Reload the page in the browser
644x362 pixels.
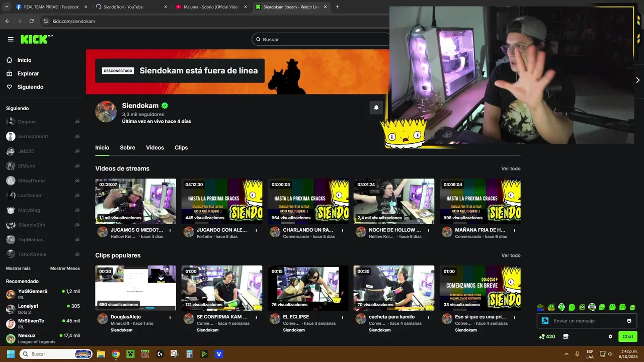[x=31, y=21]
